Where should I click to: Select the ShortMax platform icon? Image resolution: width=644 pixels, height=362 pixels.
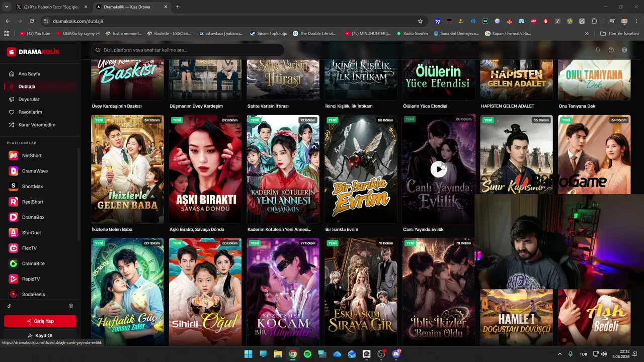click(14, 187)
